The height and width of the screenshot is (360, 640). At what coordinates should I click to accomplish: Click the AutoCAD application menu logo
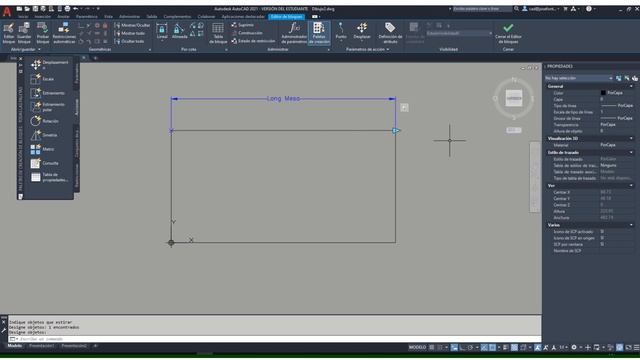coord(7,11)
